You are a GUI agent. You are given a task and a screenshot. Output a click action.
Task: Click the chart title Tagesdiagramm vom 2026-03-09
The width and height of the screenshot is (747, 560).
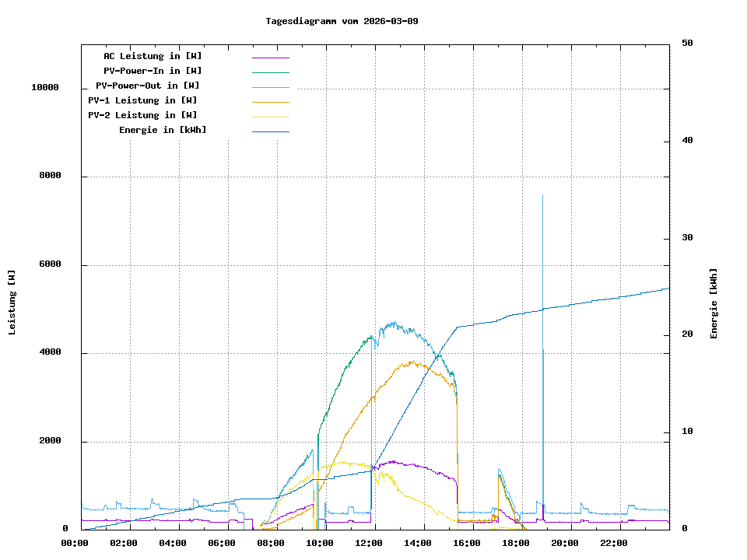(342, 21)
